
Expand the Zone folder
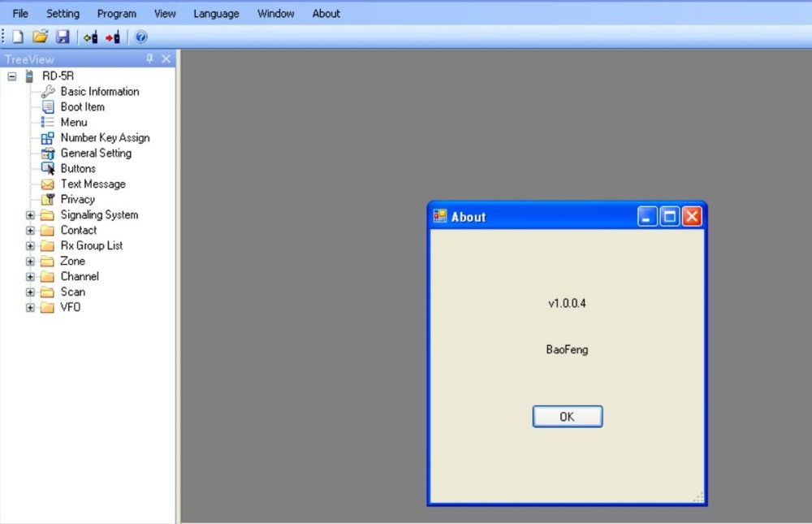click(30, 262)
